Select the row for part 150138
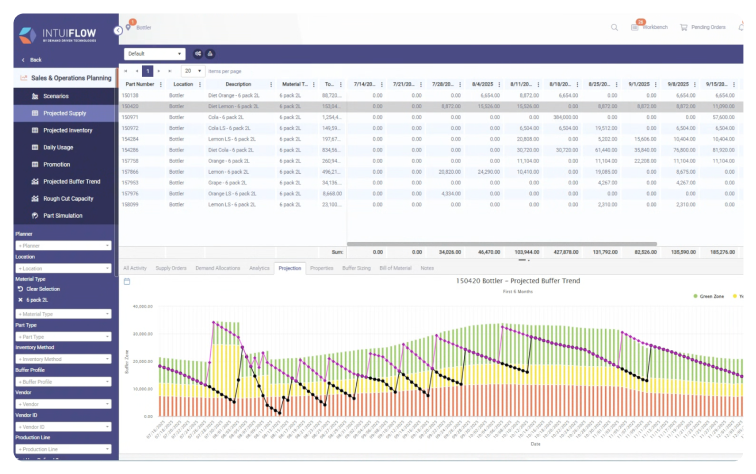This screenshot has height=474, width=756. 431,95
